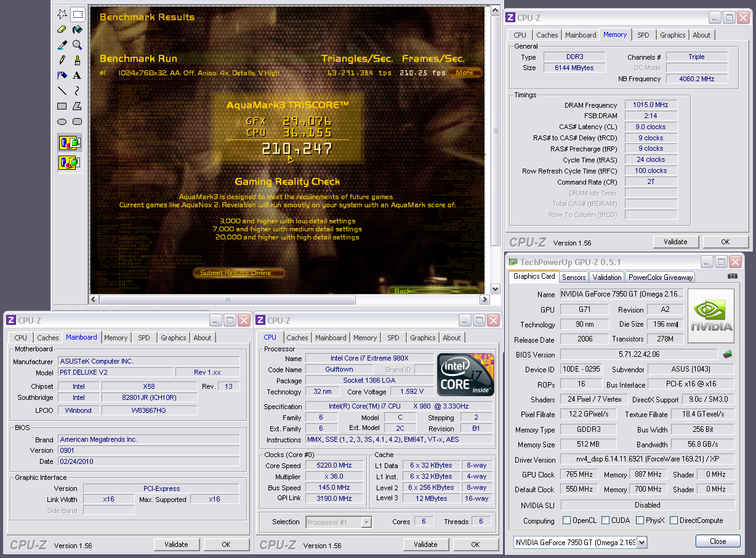
Task: Click the Driver Version field in GPU-Z
Action: click(647, 460)
